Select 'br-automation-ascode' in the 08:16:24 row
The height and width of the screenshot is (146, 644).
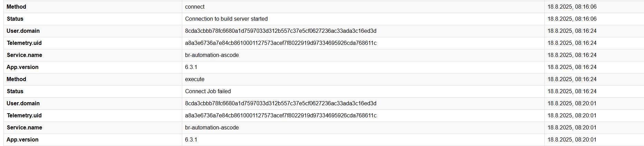pos(212,55)
